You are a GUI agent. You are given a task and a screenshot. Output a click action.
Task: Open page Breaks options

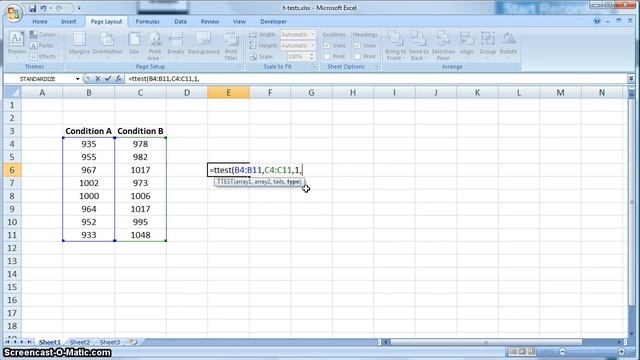pos(176,44)
